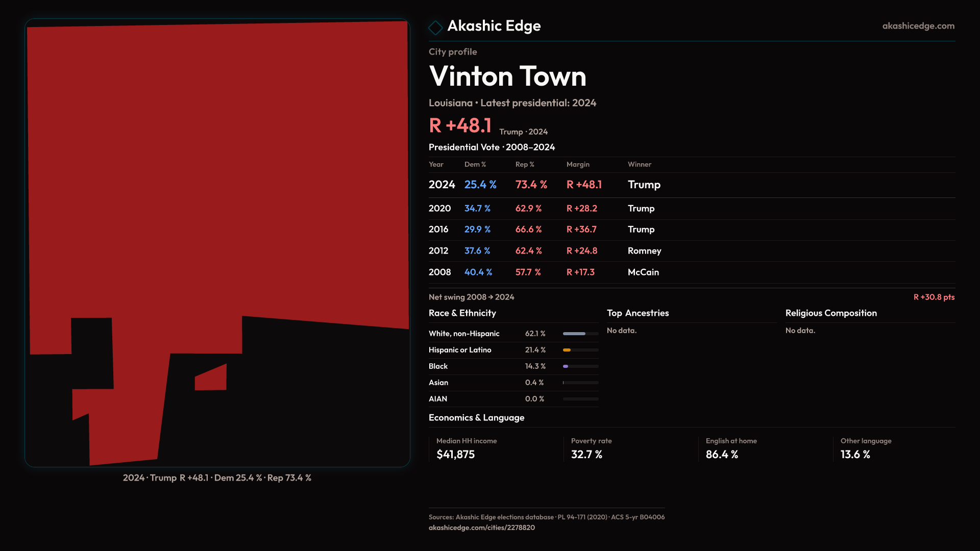Open the akashicedge.com link at top right
This screenshot has width=980, height=551.
918,26
